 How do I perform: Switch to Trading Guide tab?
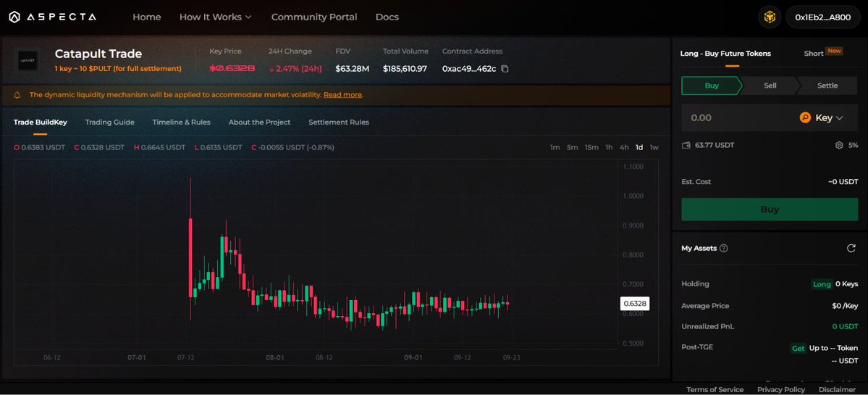[x=109, y=122]
